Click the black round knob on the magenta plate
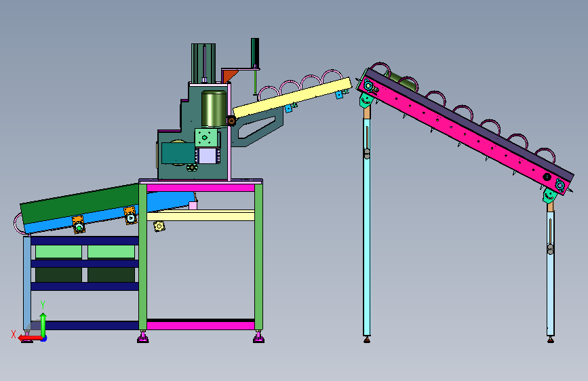 pos(547,177)
